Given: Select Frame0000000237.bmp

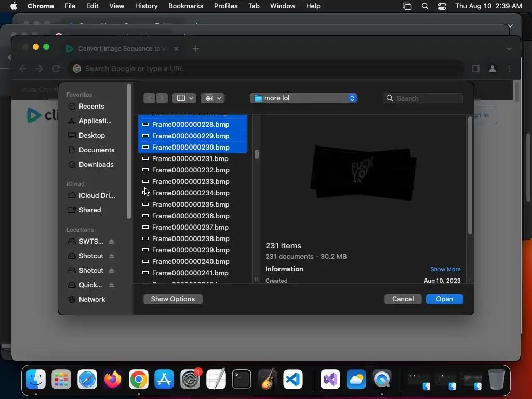Looking at the screenshot, I should point(192,228).
